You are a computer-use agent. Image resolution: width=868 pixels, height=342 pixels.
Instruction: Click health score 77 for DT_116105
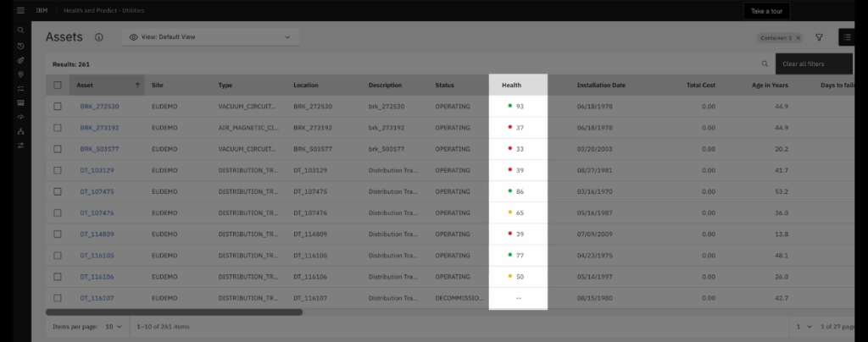pos(520,256)
